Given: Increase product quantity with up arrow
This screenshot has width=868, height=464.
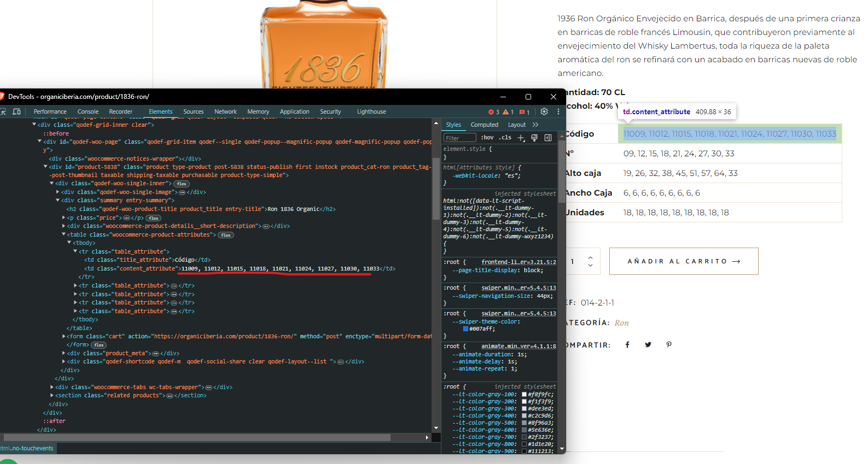Looking at the screenshot, I should (x=590, y=257).
